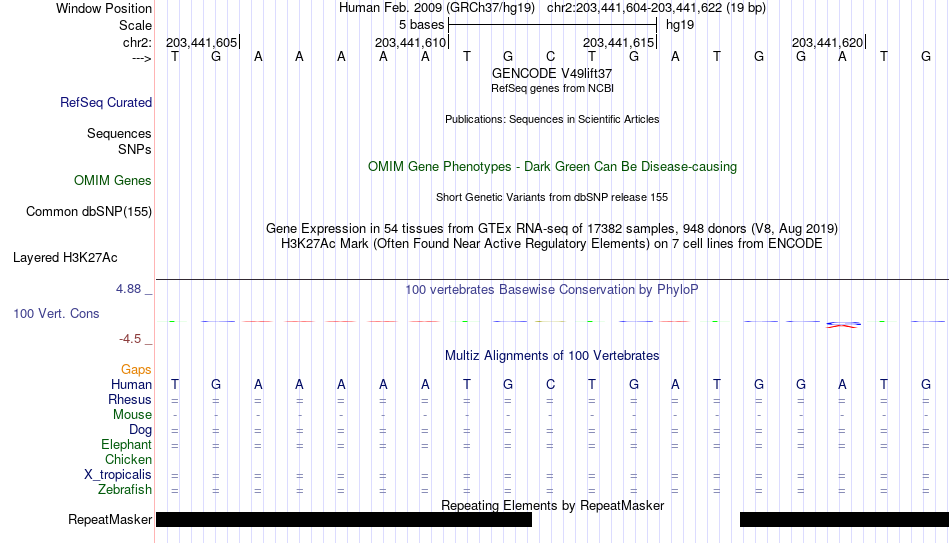Click the -4.5 PhyloP lower range value

point(130,339)
